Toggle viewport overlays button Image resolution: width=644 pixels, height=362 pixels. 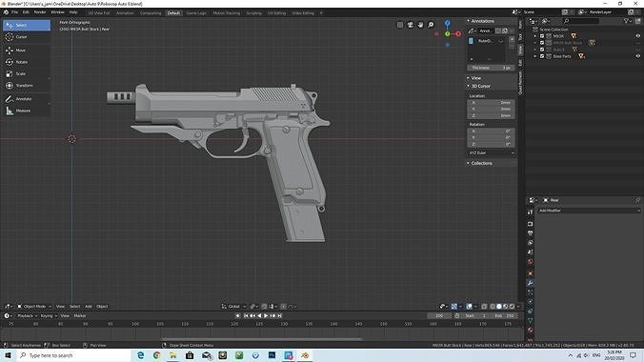469,307
